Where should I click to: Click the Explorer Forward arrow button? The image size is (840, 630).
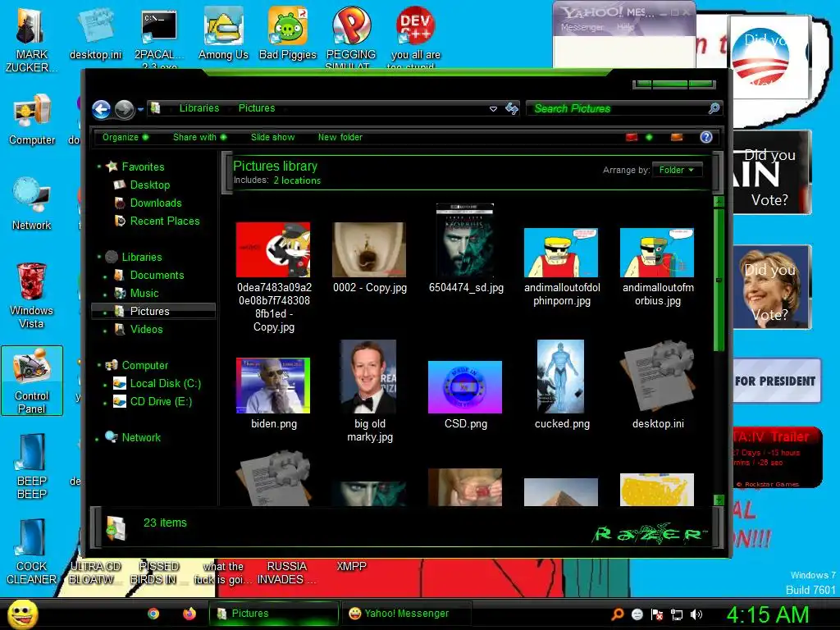pyautogui.click(x=125, y=109)
